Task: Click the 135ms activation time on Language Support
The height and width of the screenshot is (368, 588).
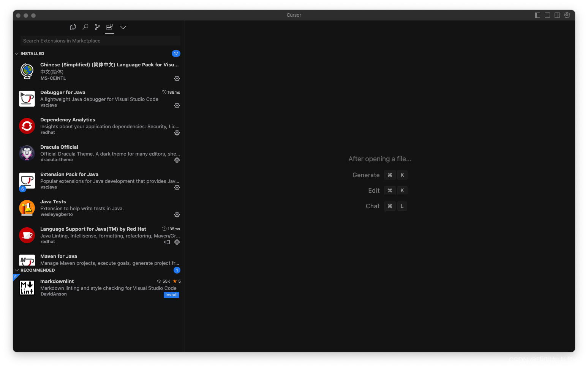Action: tap(171, 229)
